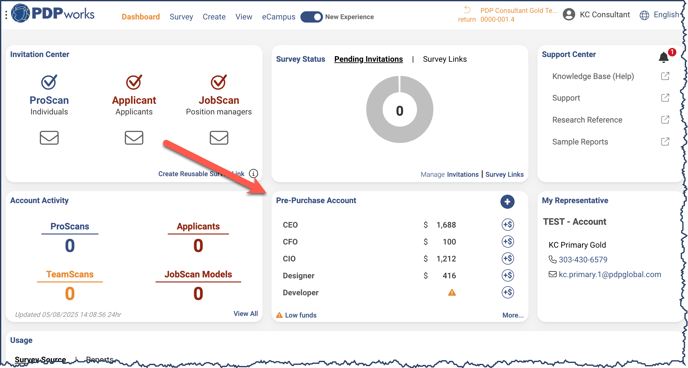Image resolution: width=688 pixels, height=368 pixels.
Task: Click the CEO balance $1,688
Action: tap(440, 225)
